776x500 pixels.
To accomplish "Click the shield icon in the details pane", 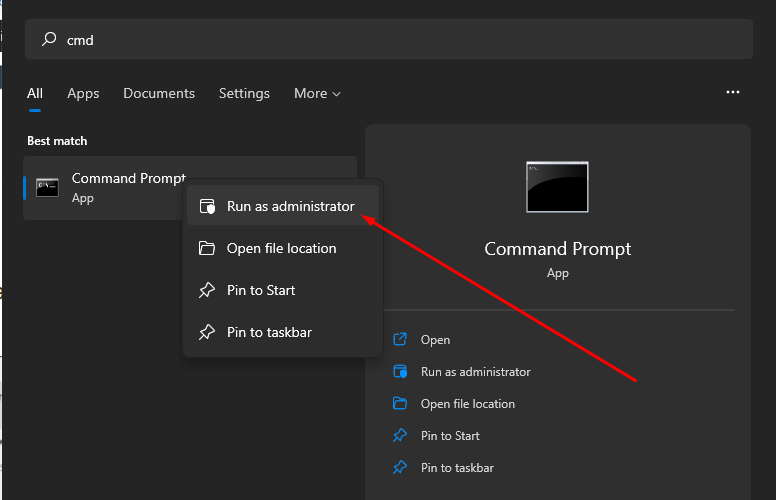I will pyautogui.click(x=400, y=372).
